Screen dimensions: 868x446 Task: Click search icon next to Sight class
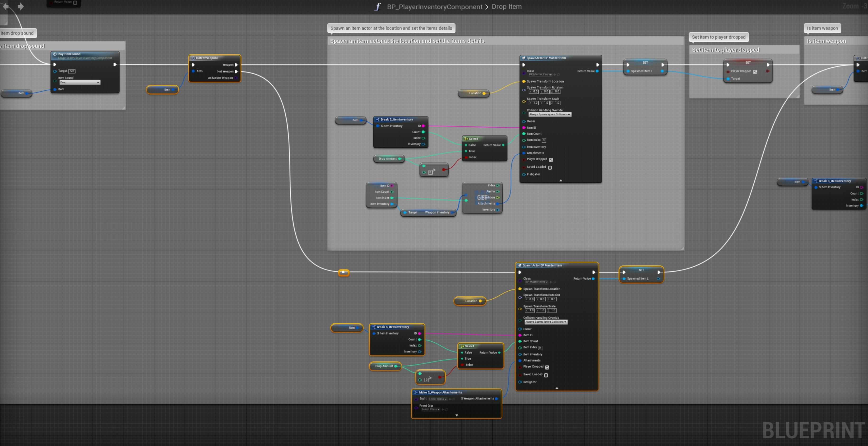pos(454,399)
